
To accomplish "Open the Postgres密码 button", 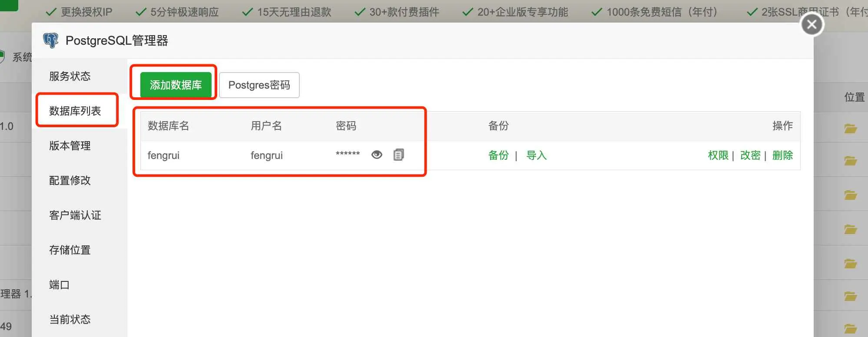I will click(259, 85).
